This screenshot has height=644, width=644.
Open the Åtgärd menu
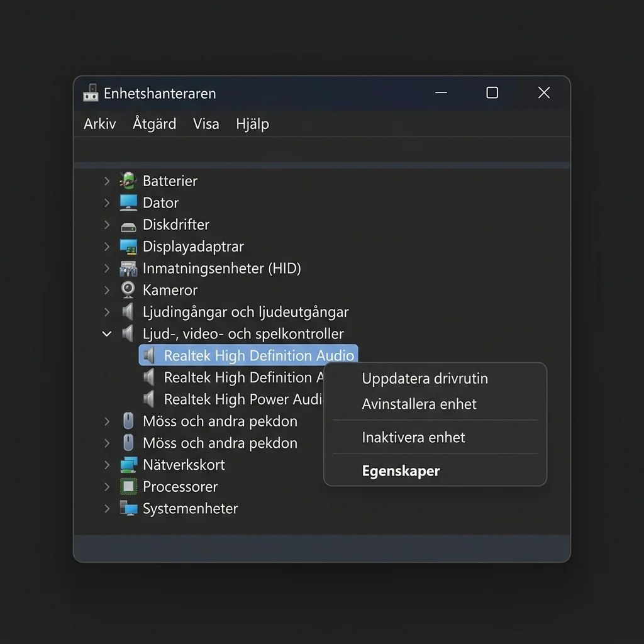(x=155, y=123)
